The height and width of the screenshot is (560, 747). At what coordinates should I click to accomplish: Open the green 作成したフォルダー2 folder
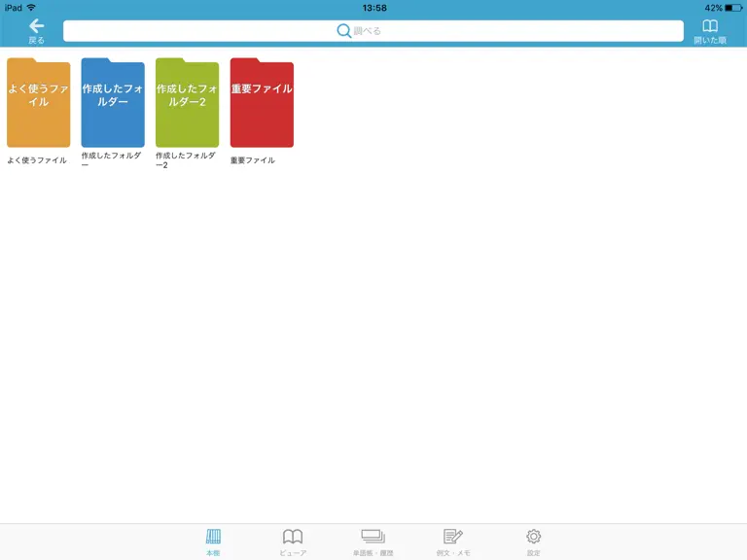(187, 102)
